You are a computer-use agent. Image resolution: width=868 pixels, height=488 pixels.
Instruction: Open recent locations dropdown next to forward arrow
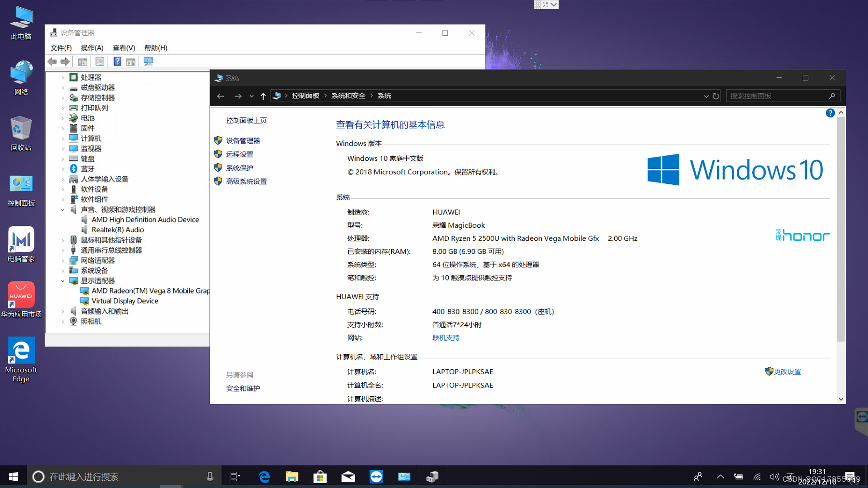click(251, 96)
